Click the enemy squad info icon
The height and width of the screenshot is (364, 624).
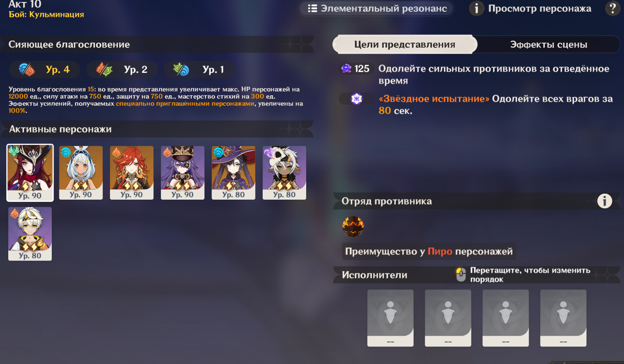tap(604, 201)
